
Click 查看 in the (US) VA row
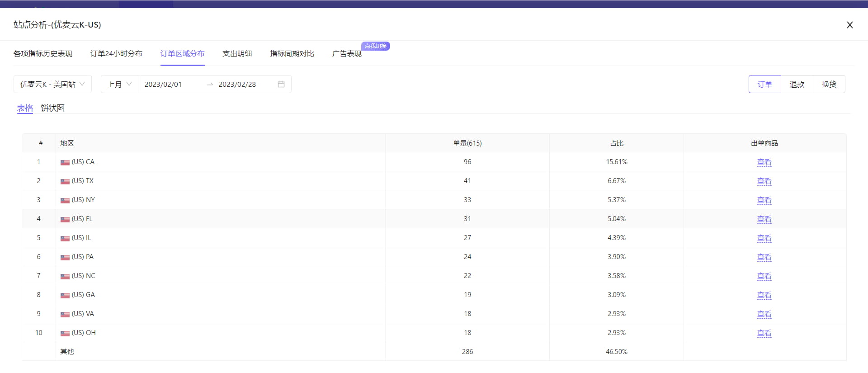[x=764, y=314]
